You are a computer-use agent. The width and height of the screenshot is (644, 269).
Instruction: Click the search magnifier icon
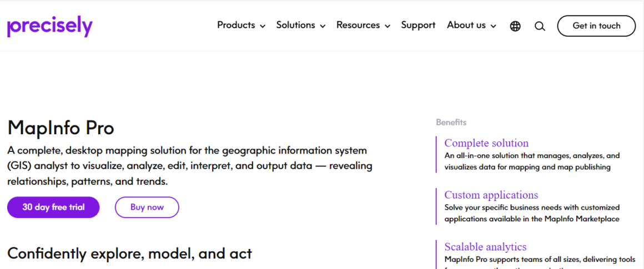click(x=540, y=26)
